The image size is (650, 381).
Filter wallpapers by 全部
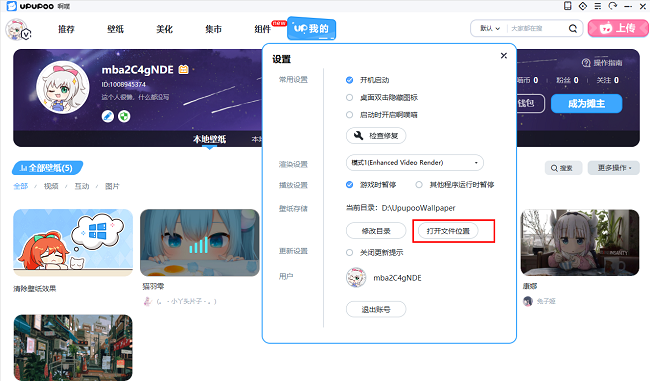click(21, 186)
